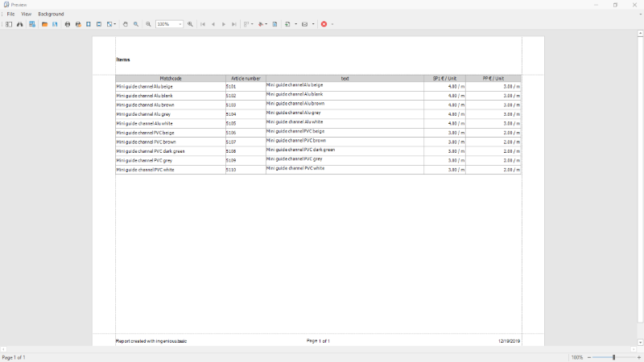Click the vertical scrollbar down arrow
644x362 pixels.
(640, 343)
